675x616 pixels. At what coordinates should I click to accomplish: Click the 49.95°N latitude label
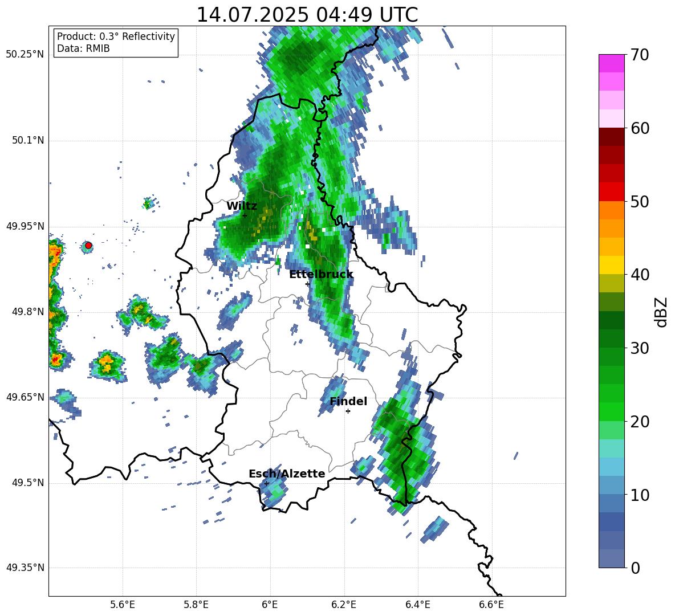point(25,226)
